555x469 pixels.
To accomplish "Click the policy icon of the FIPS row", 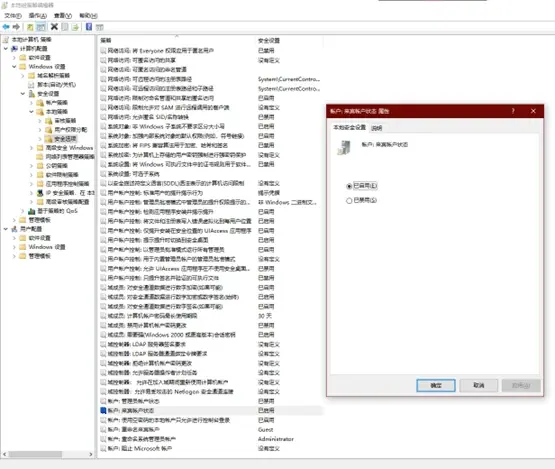I will point(103,145).
